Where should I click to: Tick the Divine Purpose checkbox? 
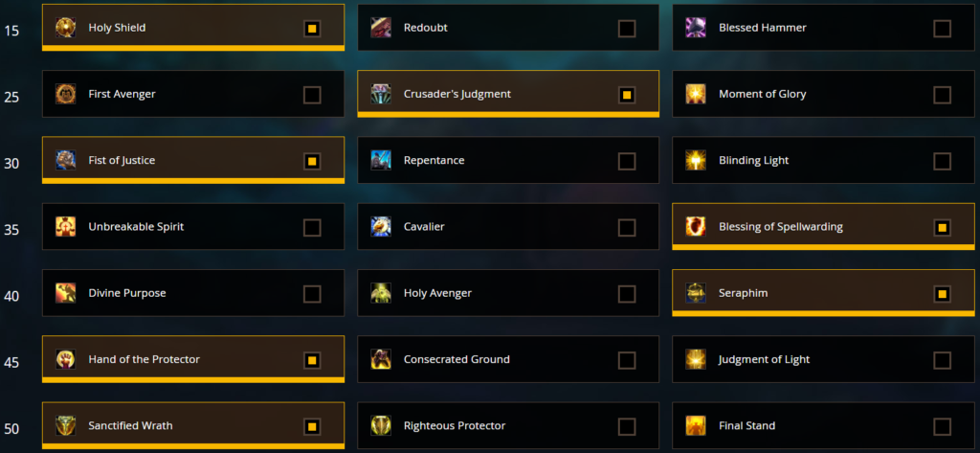tap(313, 294)
